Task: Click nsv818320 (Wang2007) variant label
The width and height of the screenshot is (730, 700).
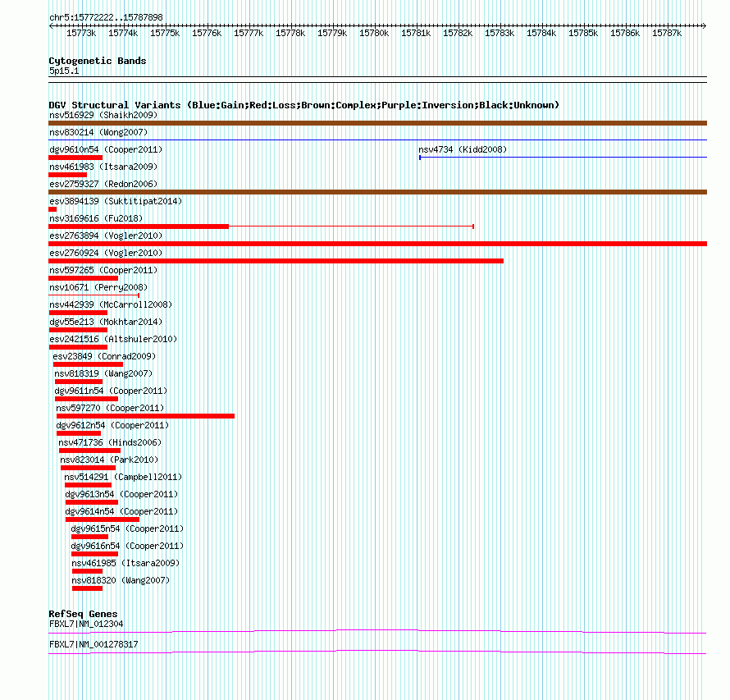Action: pos(121,580)
